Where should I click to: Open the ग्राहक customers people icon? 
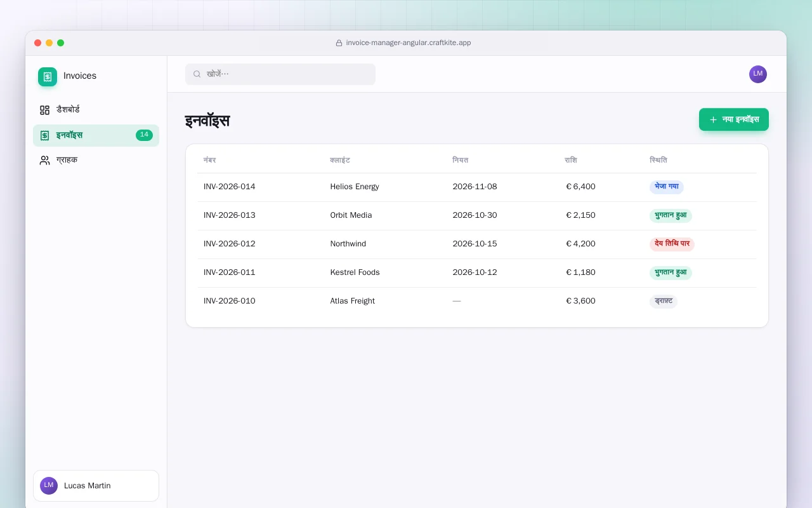44,160
